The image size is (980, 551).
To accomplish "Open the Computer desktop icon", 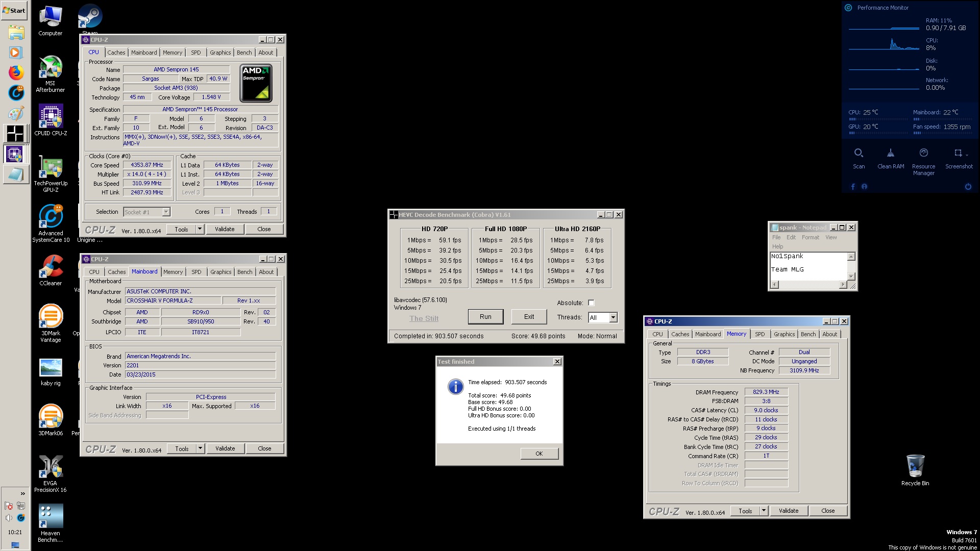I will [50, 21].
